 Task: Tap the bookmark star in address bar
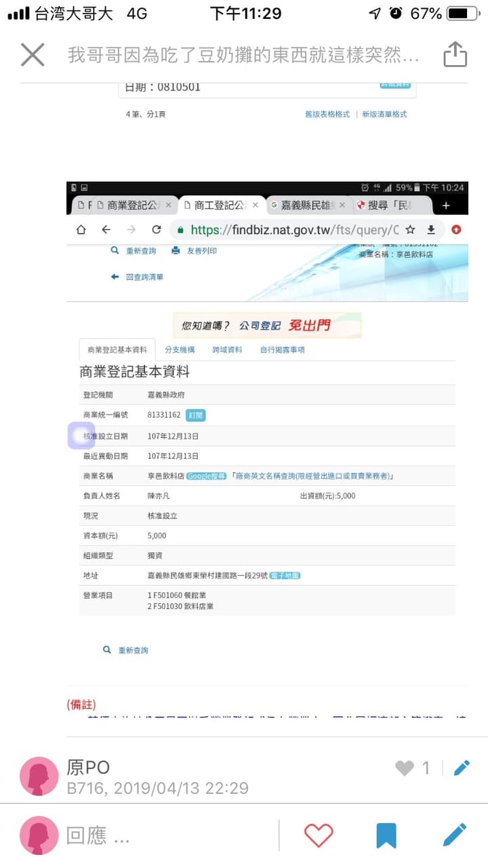(410, 229)
